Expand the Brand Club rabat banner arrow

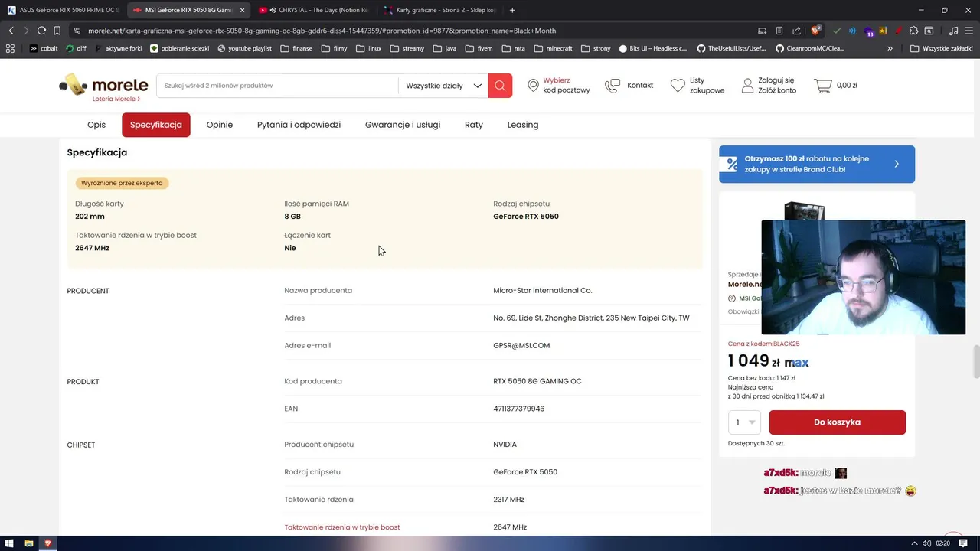(897, 164)
